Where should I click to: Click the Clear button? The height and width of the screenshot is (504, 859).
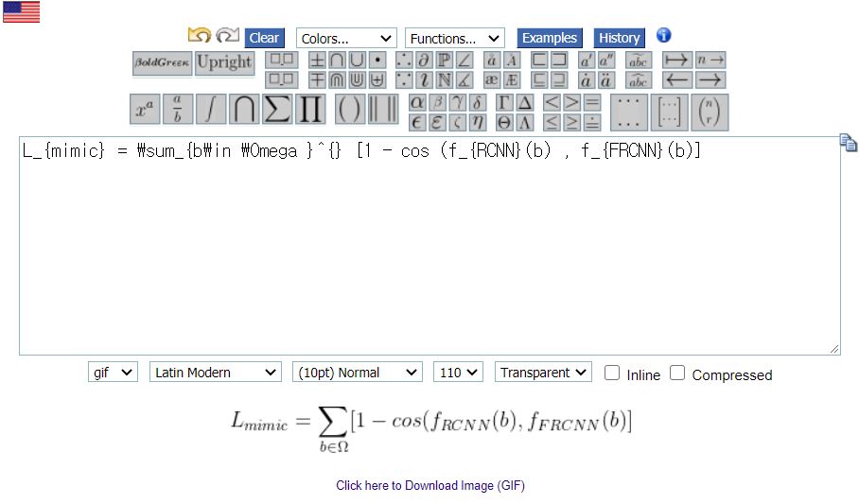tap(265, 38)
